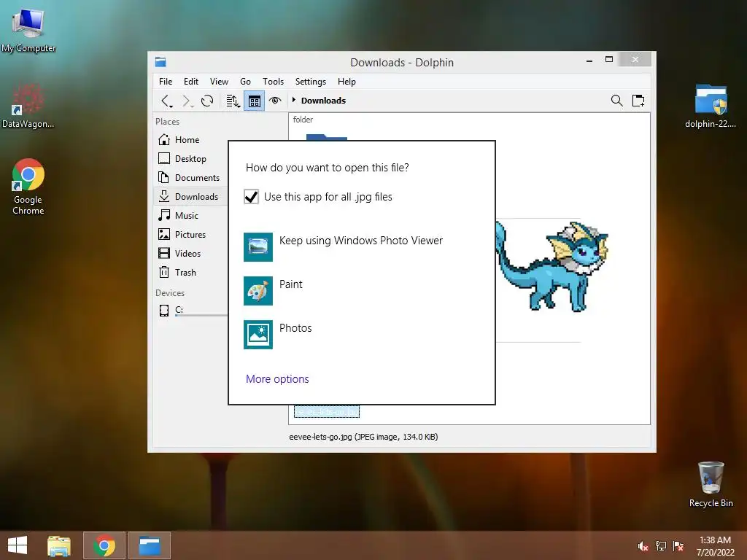The image size is (747, 560).
Task: Open the Tools menu
Action: click(x=274, y=82)
